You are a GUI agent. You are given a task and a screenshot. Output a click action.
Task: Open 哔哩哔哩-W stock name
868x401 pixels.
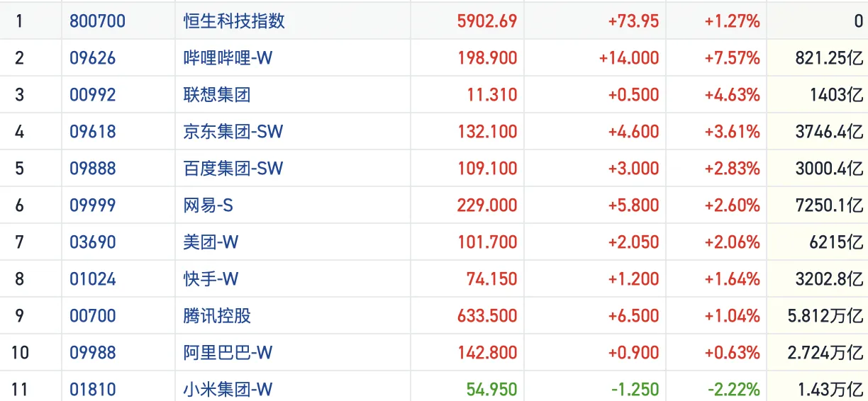pyautogui.click(x=228, y=58)
